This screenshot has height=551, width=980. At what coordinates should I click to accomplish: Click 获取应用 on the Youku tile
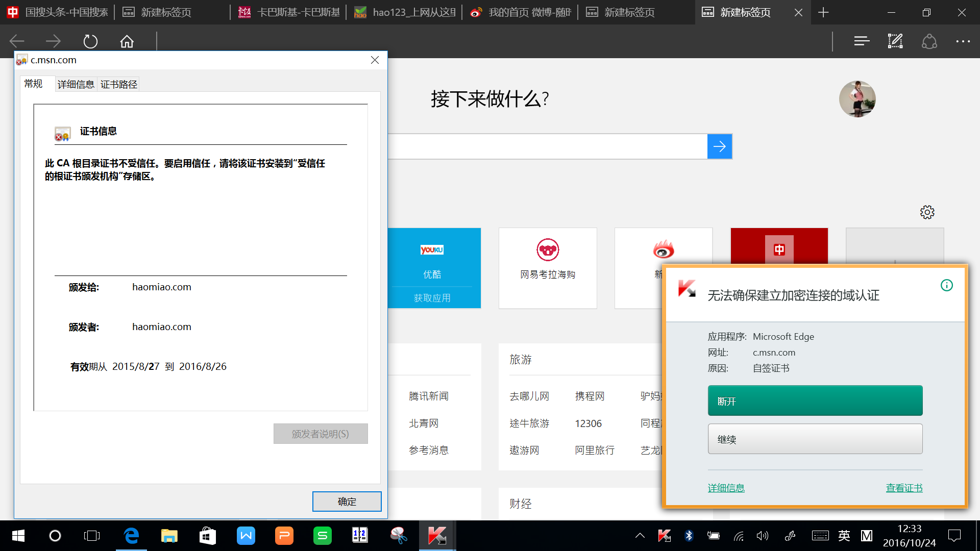(x=432, y=298)
